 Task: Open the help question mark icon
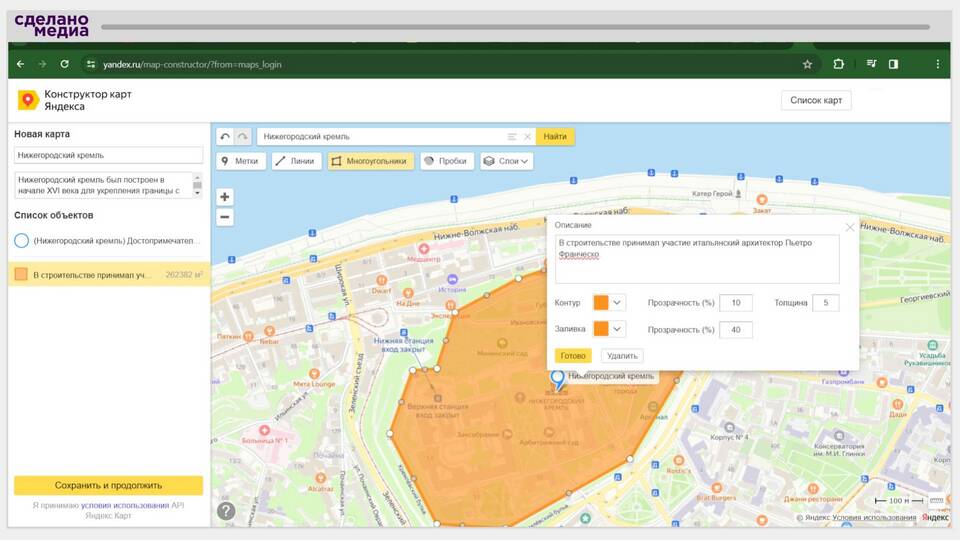point(226,511)
